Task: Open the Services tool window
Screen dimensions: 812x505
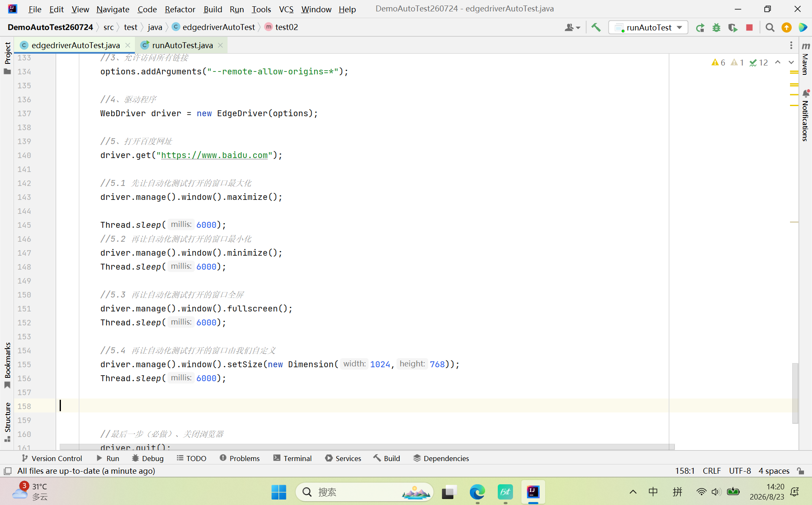Action: [x=343, y=458]
